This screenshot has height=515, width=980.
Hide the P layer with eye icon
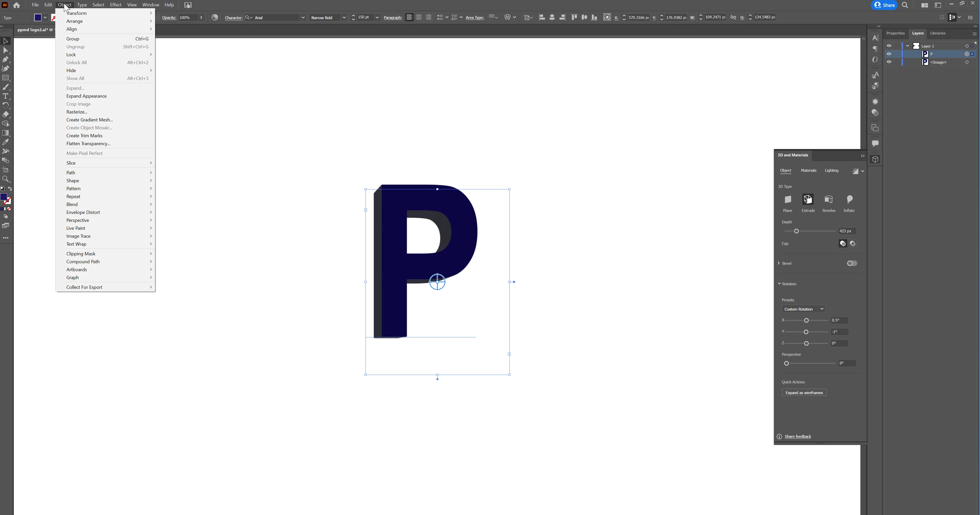pos(889,54)
